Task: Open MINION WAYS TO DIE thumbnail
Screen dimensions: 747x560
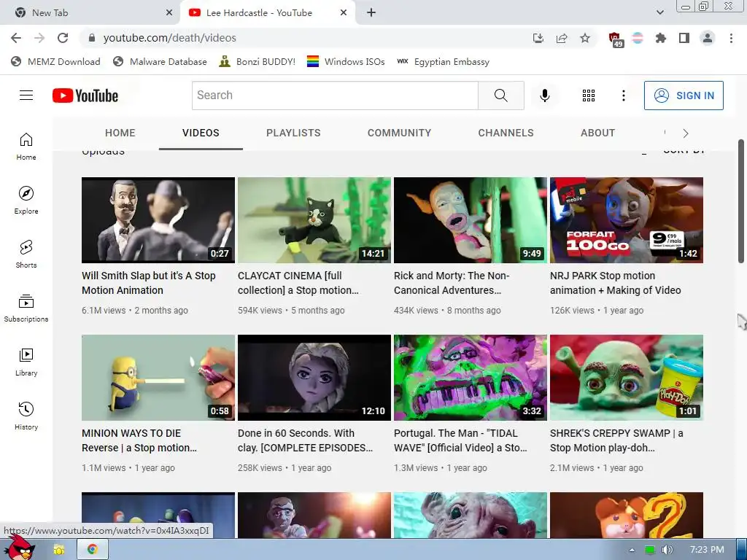Action: click(x=158, y=378)
